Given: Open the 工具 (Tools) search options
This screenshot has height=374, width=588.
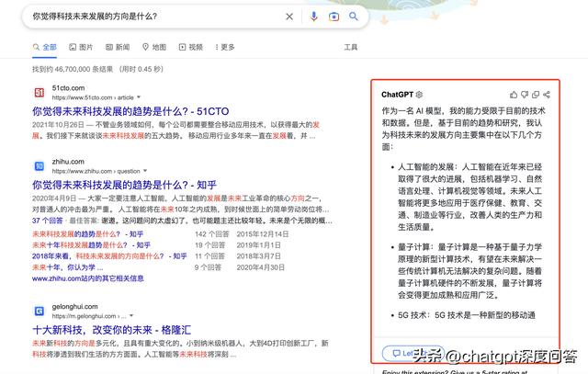Looking at the screenshot, I should click(x=351, y=47).
